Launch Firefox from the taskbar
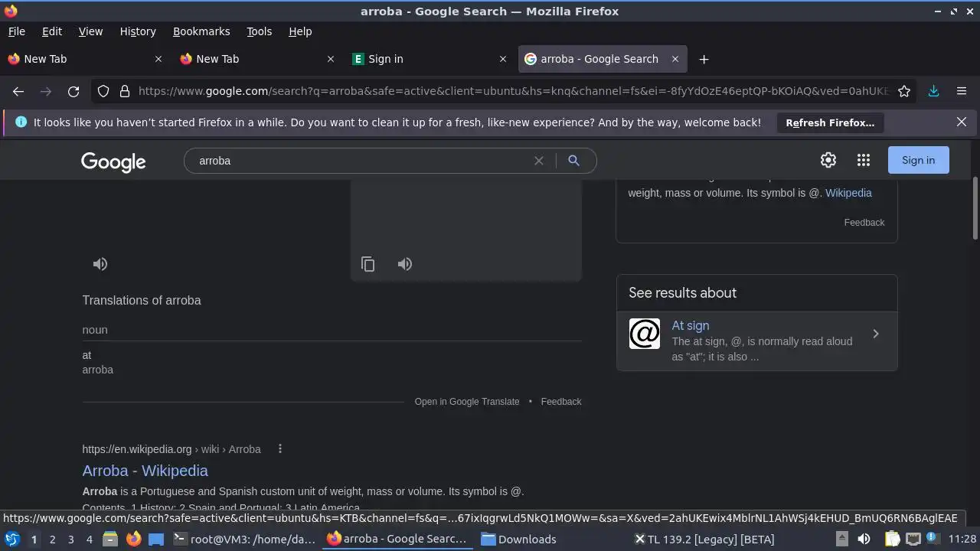The width and height of the screenshot is (980, 551). point(133,539)
